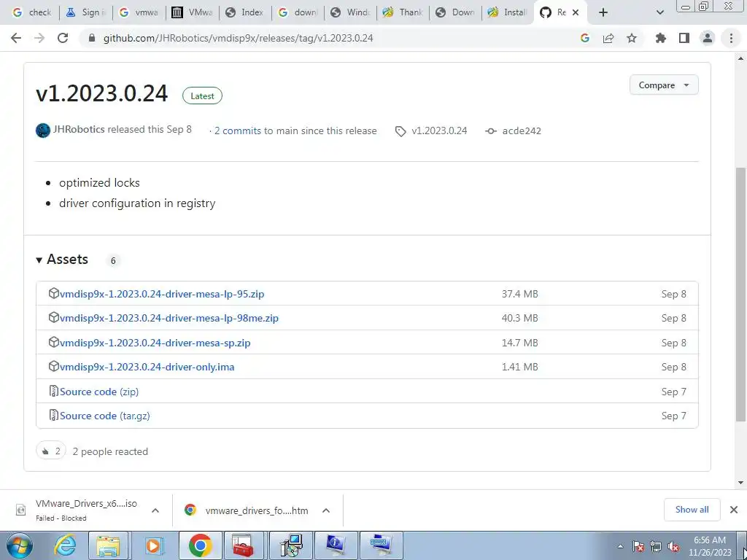Viewport: 747px width, 560px height.
Task: Download vmdisp9x driver-mesa-lp-98me.zip
Action: 169,318
